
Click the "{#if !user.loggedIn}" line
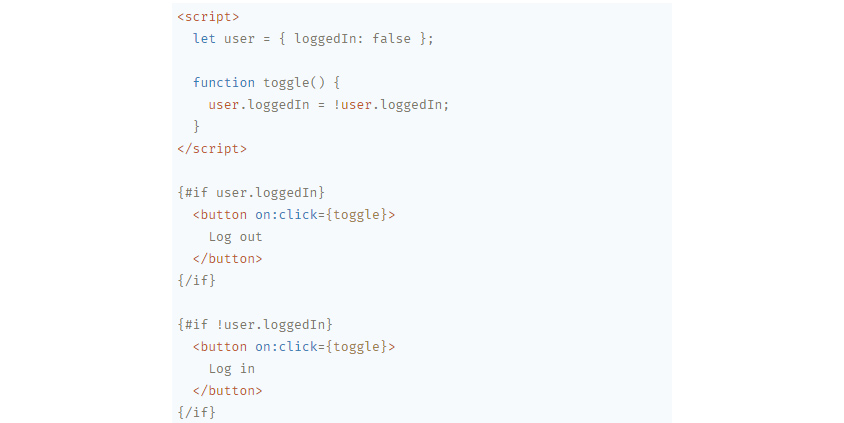(255, 324)
